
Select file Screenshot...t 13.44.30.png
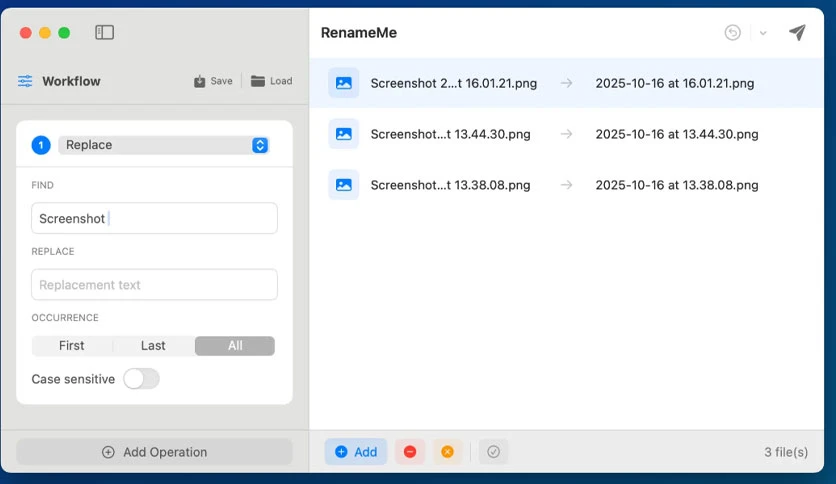[451, 134]
